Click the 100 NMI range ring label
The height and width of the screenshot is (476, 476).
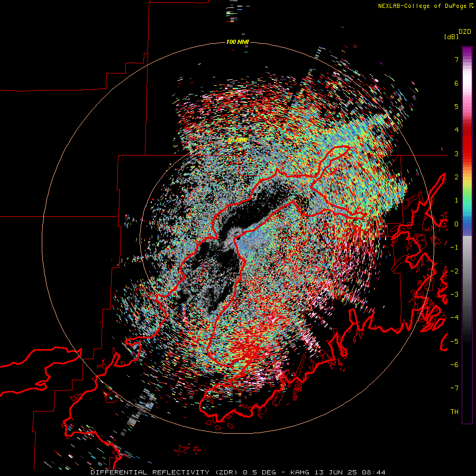click(237, 42)
